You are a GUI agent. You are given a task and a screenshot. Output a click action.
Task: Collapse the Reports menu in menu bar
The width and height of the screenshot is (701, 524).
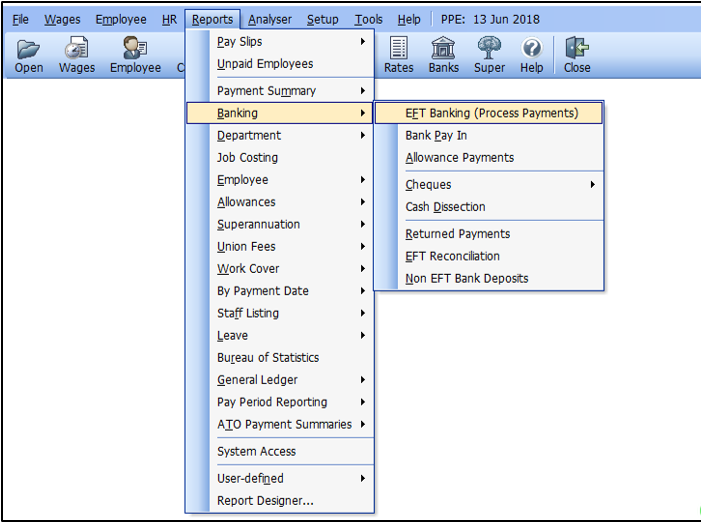coord(212,20)
